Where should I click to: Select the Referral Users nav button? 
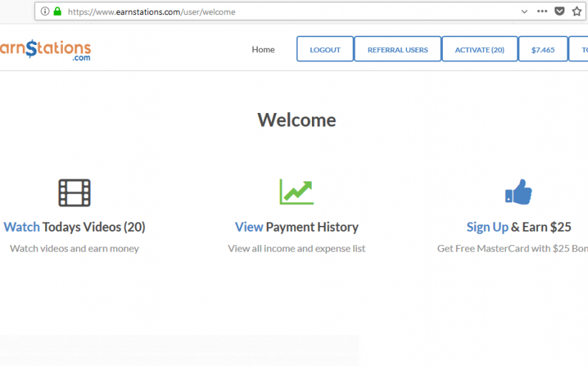(x=398, y=49)
